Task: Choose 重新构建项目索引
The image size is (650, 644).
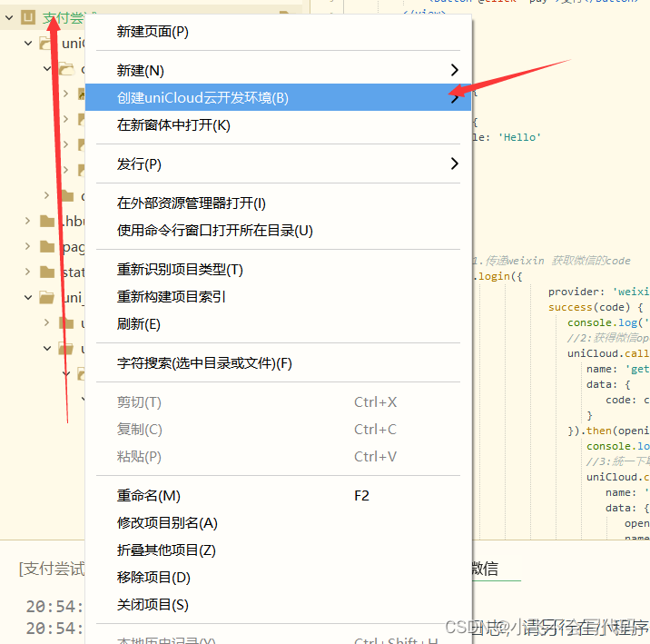Action: pyautogui.click(x=278, y=296)
